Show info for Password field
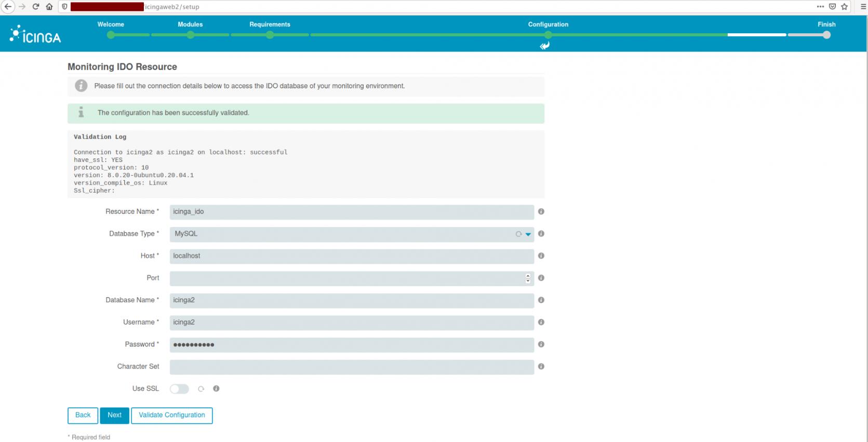The image size is (868, 442). pyautogui.click(x=541, y=344)
